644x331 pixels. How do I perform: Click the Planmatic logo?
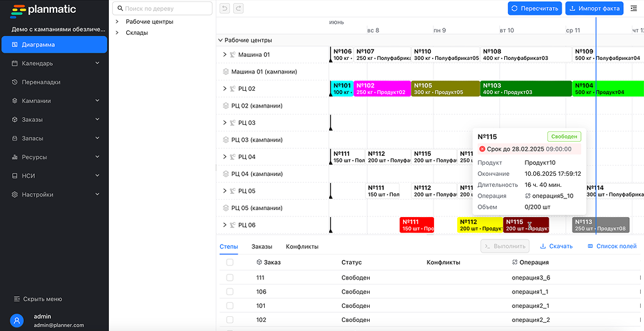click(x=44, y=10)
